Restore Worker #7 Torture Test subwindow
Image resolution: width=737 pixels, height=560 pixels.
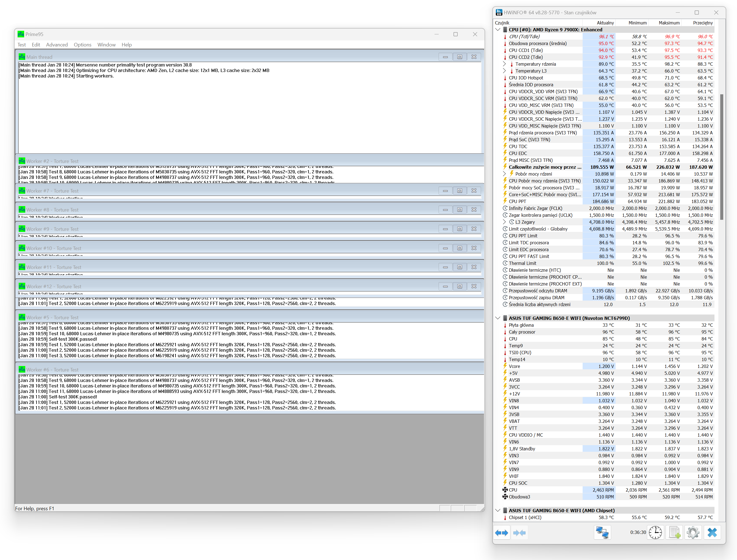pos(460,191)
